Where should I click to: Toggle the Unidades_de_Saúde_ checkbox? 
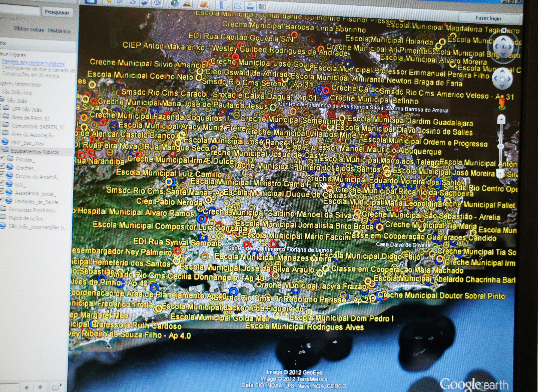[2, 199]
